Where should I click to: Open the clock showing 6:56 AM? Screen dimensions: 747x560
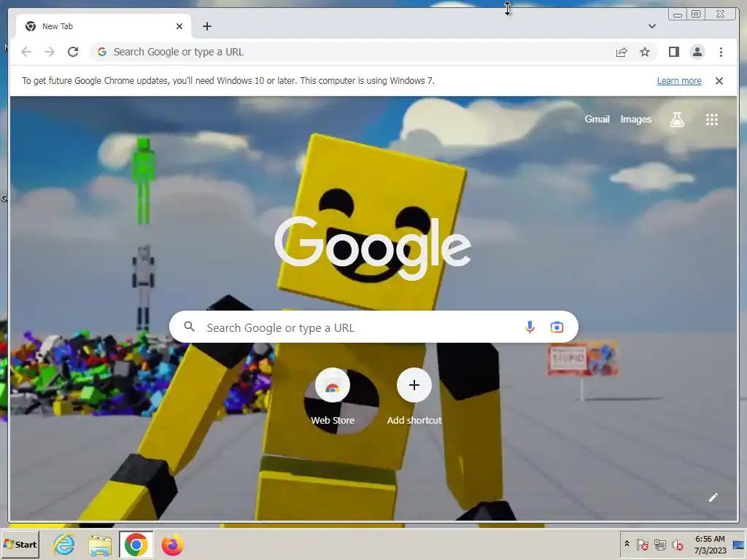(x=710, y=544)
